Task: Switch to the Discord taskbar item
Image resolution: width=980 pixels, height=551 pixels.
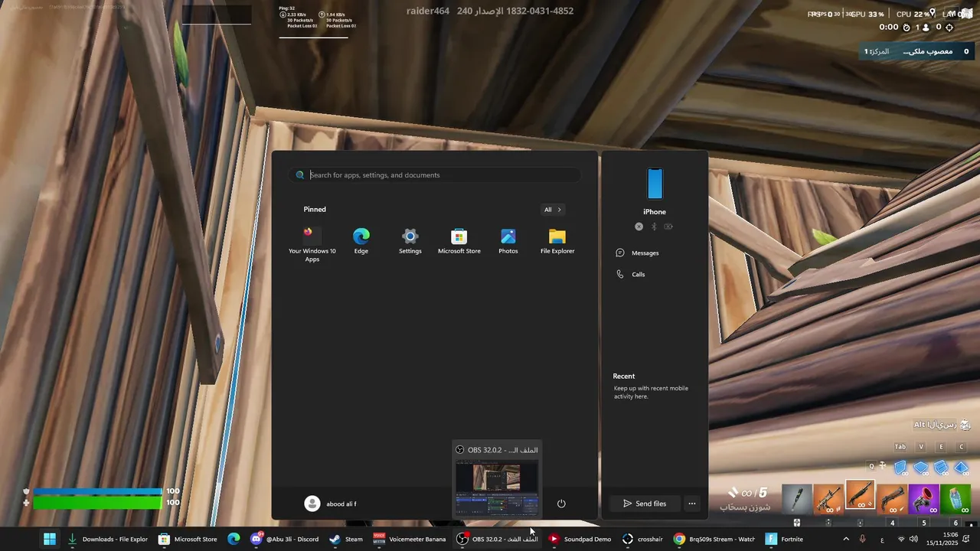Action: point(283,539)
